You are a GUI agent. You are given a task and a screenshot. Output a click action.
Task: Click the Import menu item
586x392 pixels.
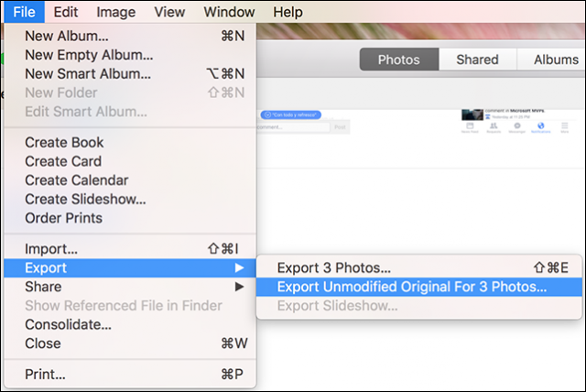point(51,248)
